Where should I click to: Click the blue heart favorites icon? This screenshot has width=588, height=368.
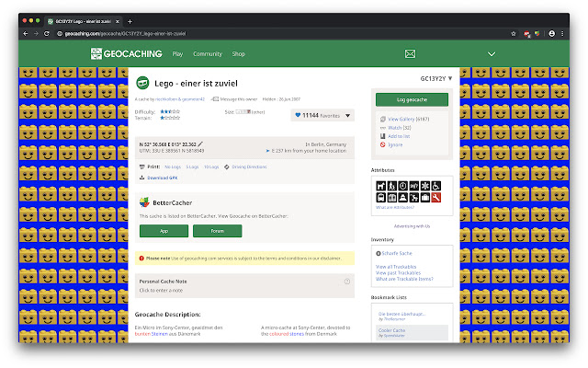pos(298,115)
